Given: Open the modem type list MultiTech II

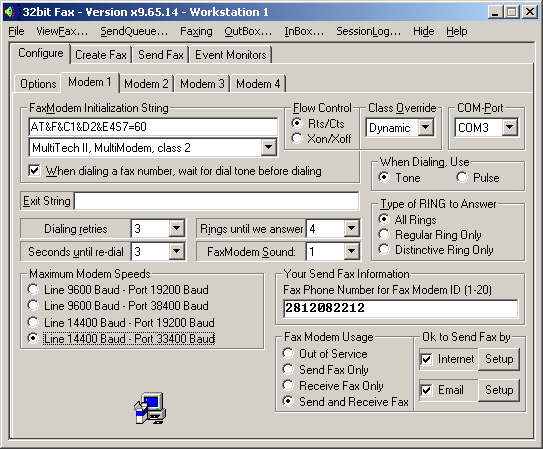Looking at the screenshot, I should pos(269,148).
